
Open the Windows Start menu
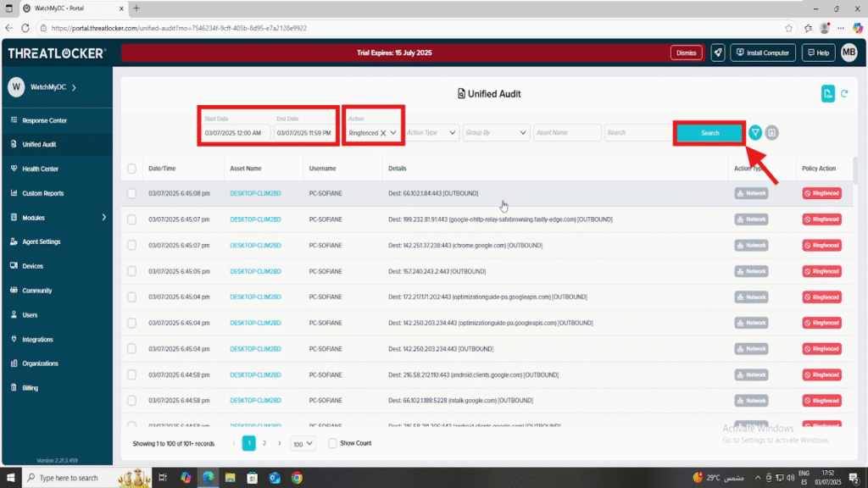(10, 478)
